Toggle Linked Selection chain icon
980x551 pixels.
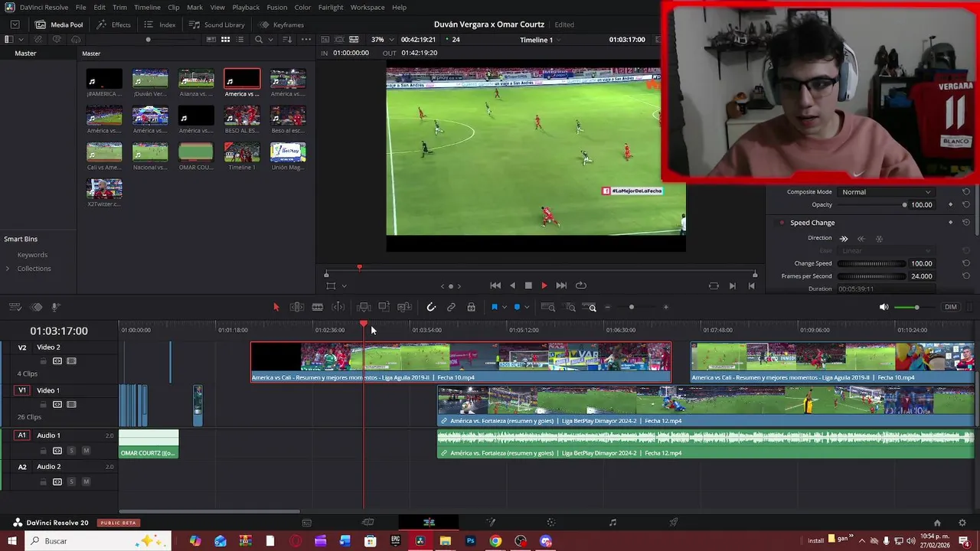click(x=451, y=307)
